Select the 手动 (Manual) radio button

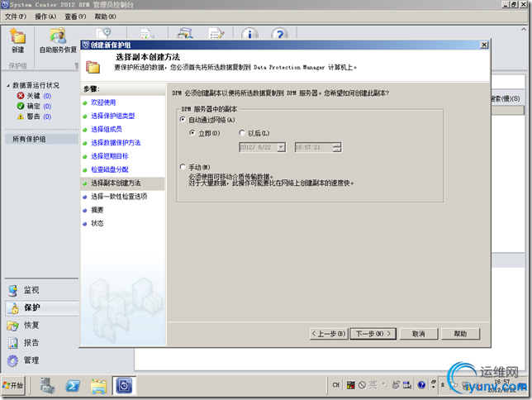183,167
